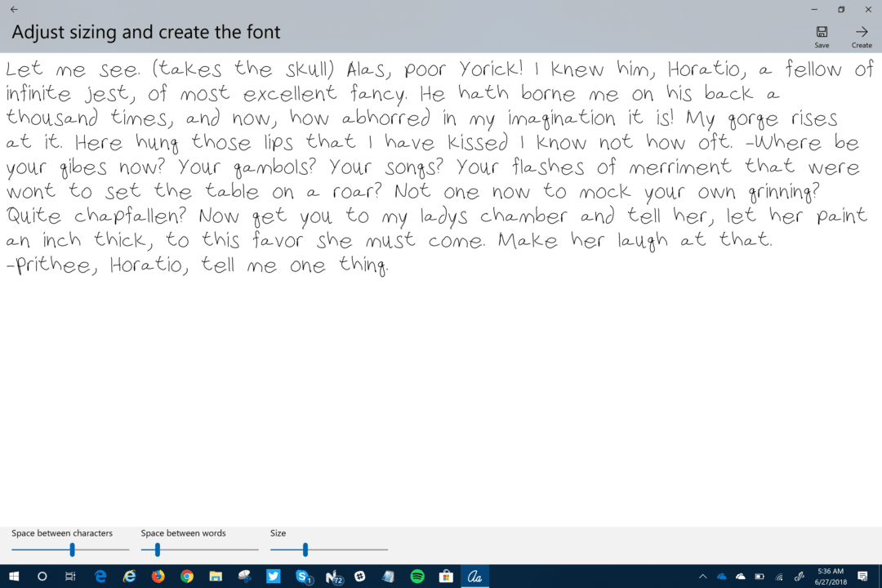
Task: Open File Explorer from the taskbar
Action: pos(215,577)
